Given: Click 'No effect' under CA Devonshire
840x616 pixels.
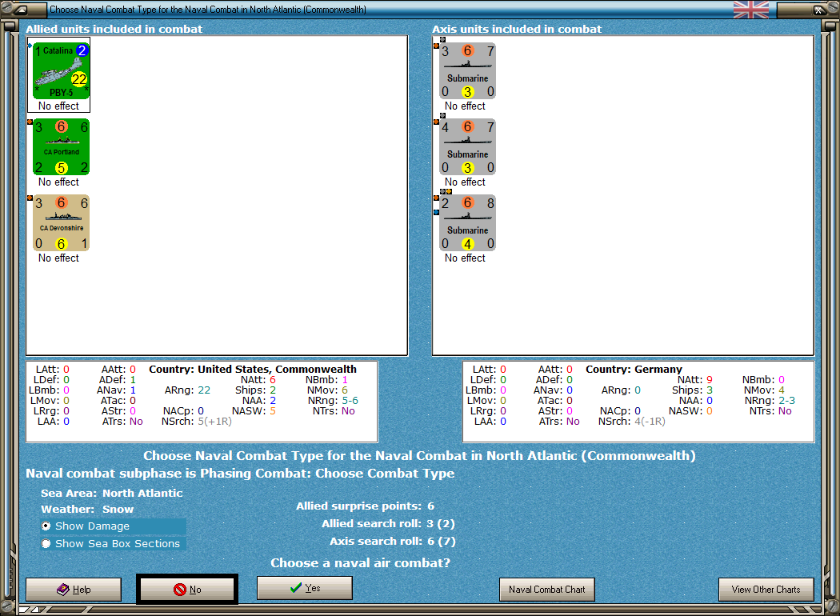Looking at the screenshot, I should 58,258.
